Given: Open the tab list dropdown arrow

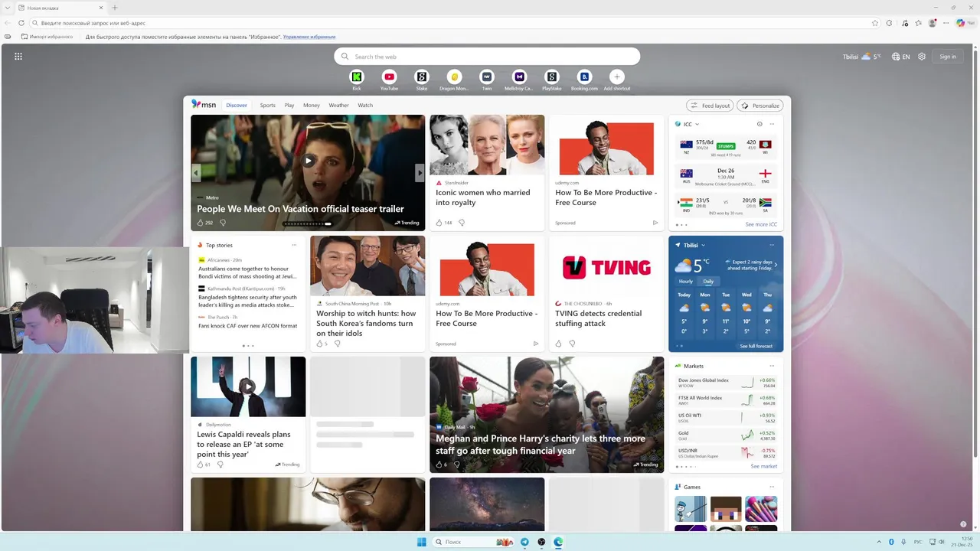Looking at the screenshot, I should coord(8,8).
